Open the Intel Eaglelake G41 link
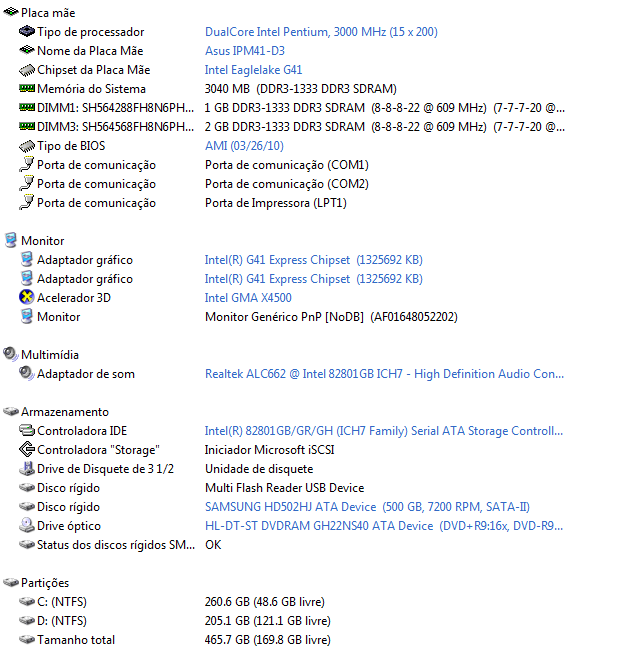Image resolution: width=624 pixels, height=664 pixels. click(x=253, y=70)
